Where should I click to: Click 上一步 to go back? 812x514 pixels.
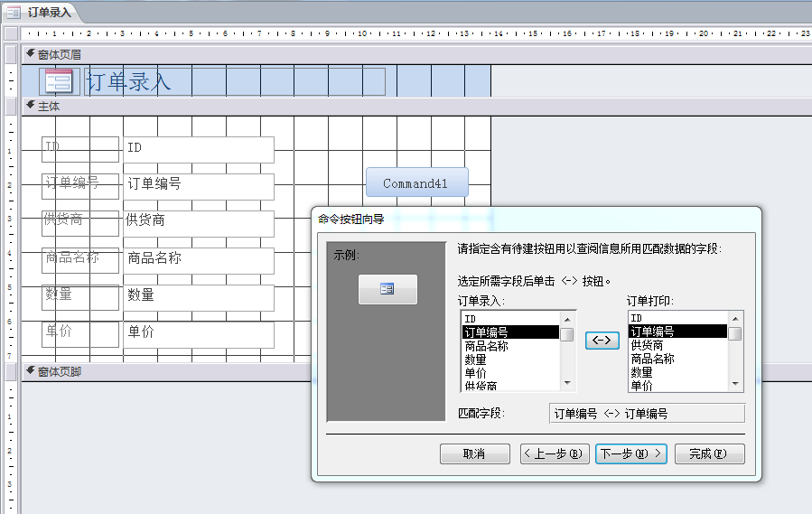pyautogui.click(x=553, y=453)
